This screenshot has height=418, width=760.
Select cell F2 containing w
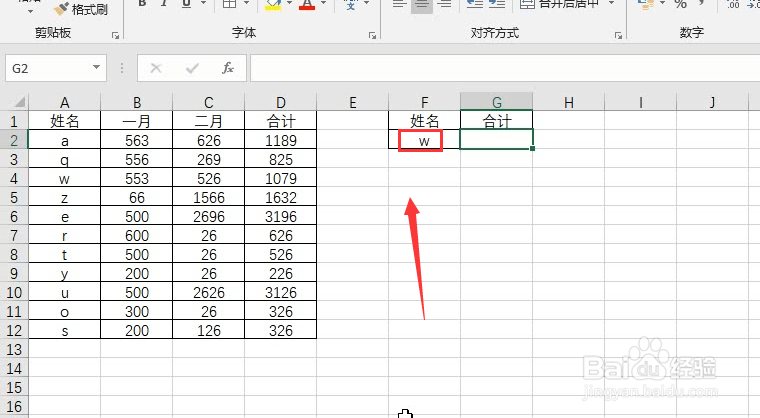click(425, 141)
